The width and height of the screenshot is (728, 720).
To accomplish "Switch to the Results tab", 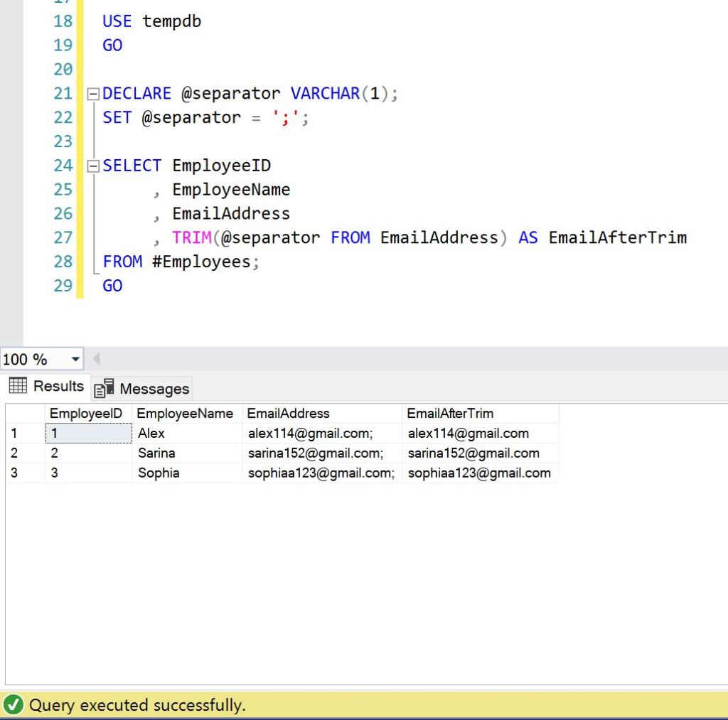I will 47,386.
